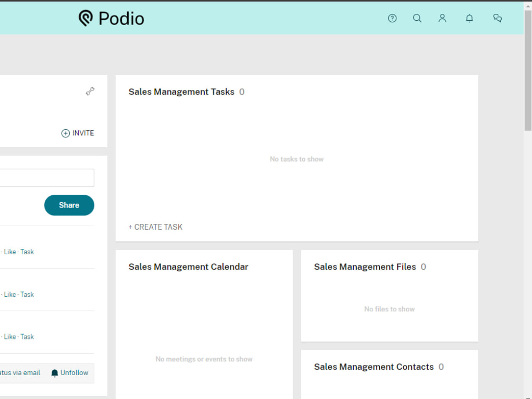The width and height of the screenshot is (532, 399).
Task: Focus the status update text field
Action: tap(47, 178)
